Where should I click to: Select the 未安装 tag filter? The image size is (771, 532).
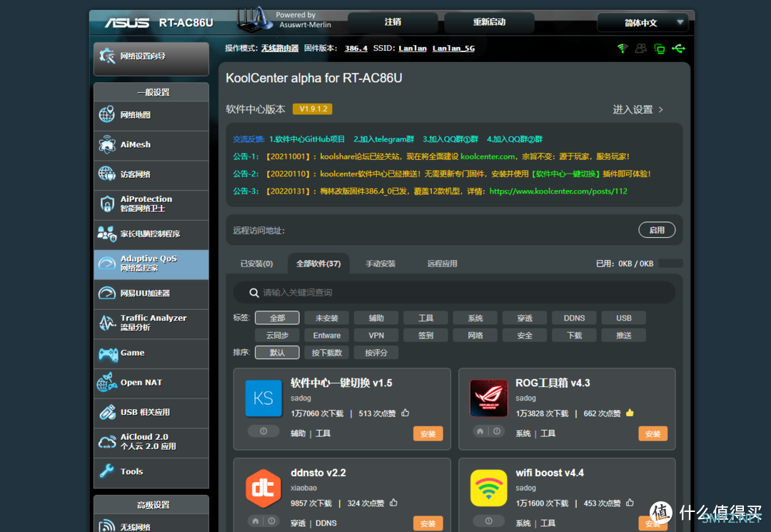[326, 318]
